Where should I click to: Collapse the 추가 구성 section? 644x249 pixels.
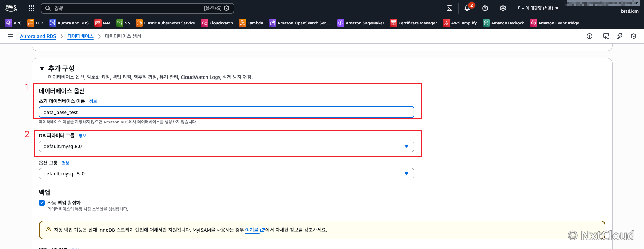pyautogui.click(x=42, y=69)
